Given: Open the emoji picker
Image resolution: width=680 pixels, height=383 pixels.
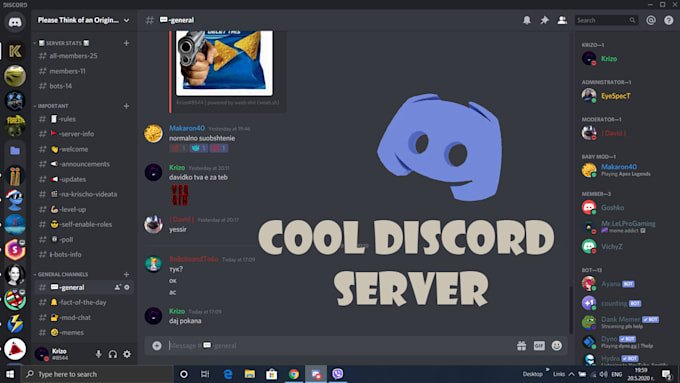Looking at the screenshot, I should [557, 345].
